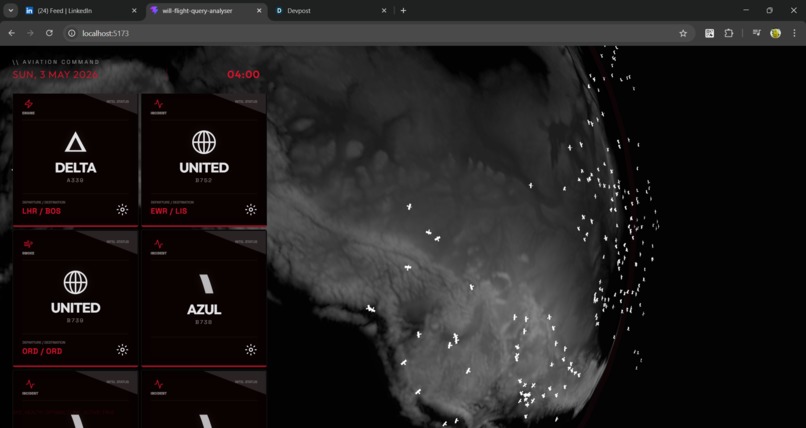Click the DELTA airline name

[x=76, y=168]
